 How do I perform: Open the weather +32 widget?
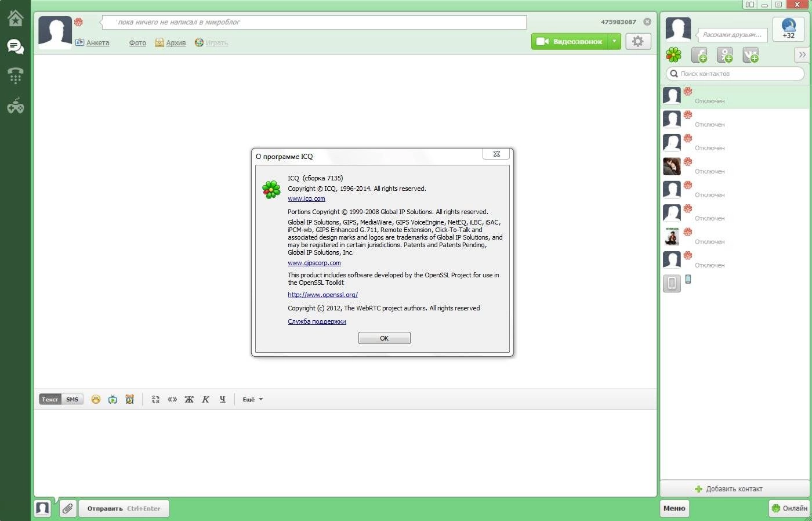(788, 29)
